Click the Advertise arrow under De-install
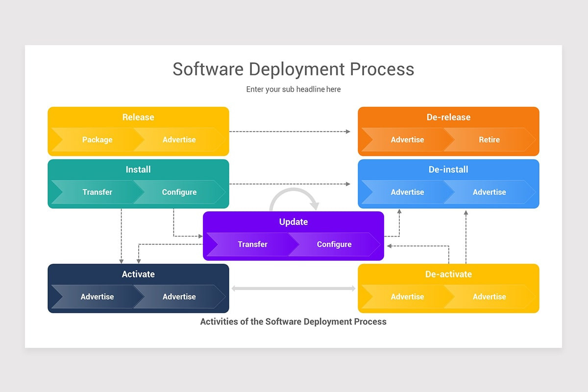Image resolution: width=588 pixels, height=392 pixels. 407,192
